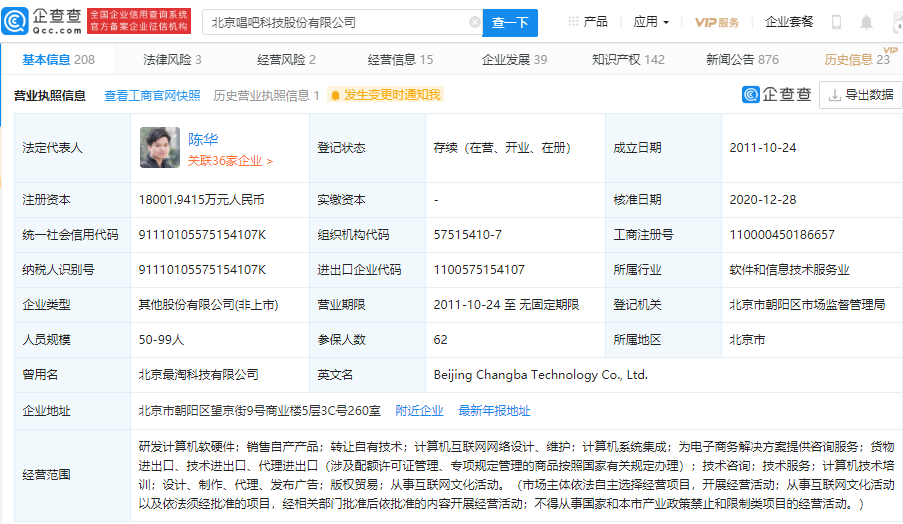Viewport: 903px width, 524px height.
Task: Click the mobile phone icon in header
Action: point(836,22)
